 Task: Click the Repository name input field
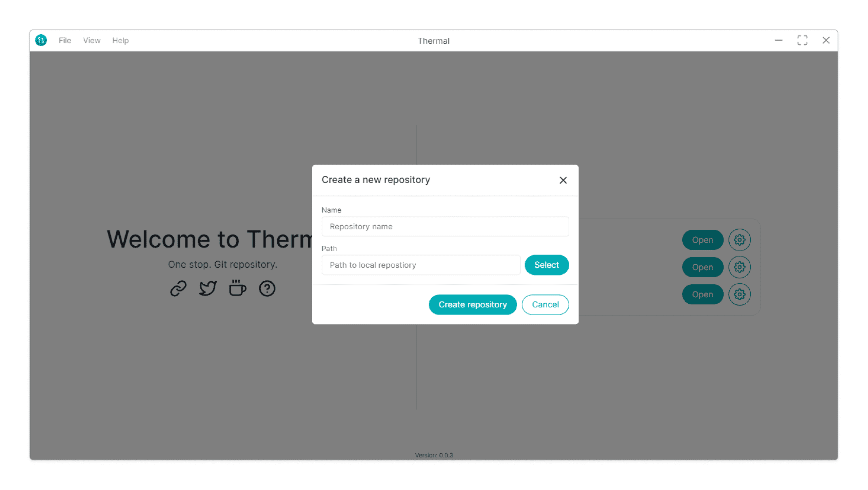tap(445, 226)
